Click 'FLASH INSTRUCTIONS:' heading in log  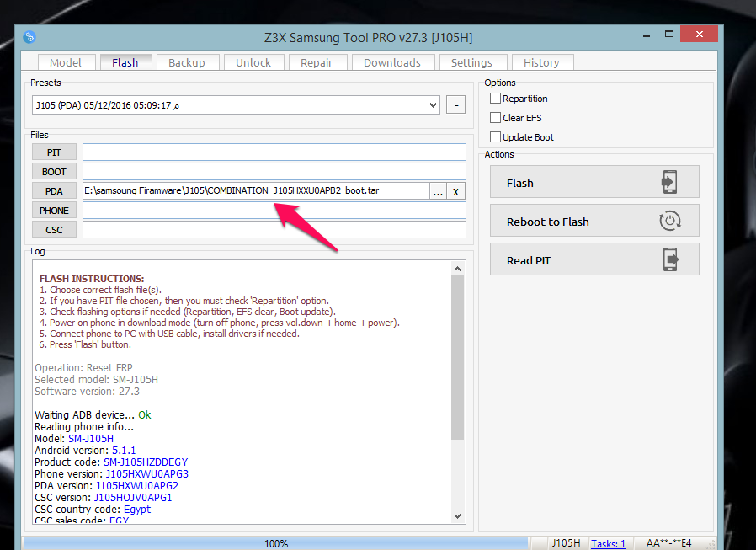click(92, 279)
